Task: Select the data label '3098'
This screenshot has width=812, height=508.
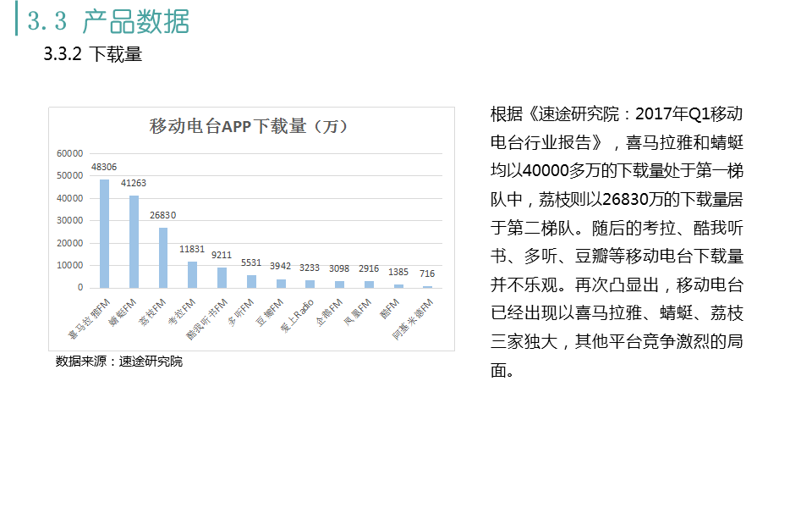Action: point(339,268)
